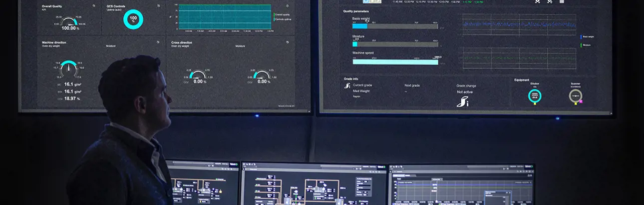The height and width of the screenshot is (205, 644).
Task: Open the QCS Controls widget settings icon
Action: coord(158,6)
